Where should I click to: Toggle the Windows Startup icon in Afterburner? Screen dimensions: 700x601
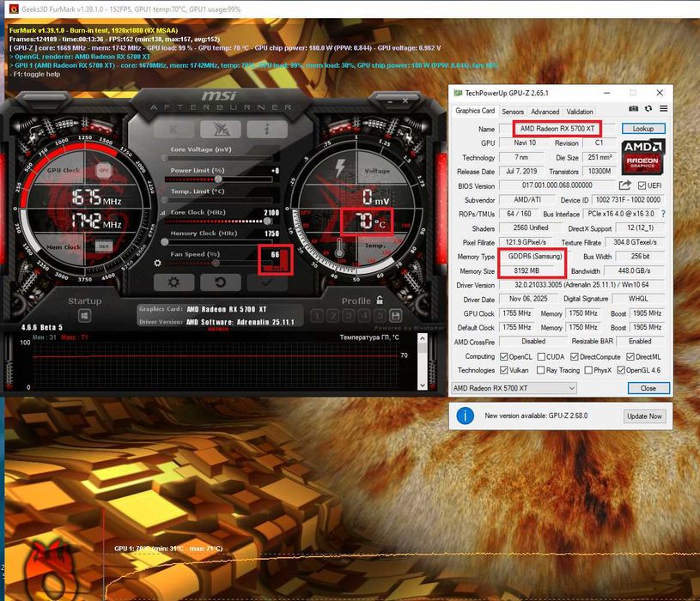(85, 316)
